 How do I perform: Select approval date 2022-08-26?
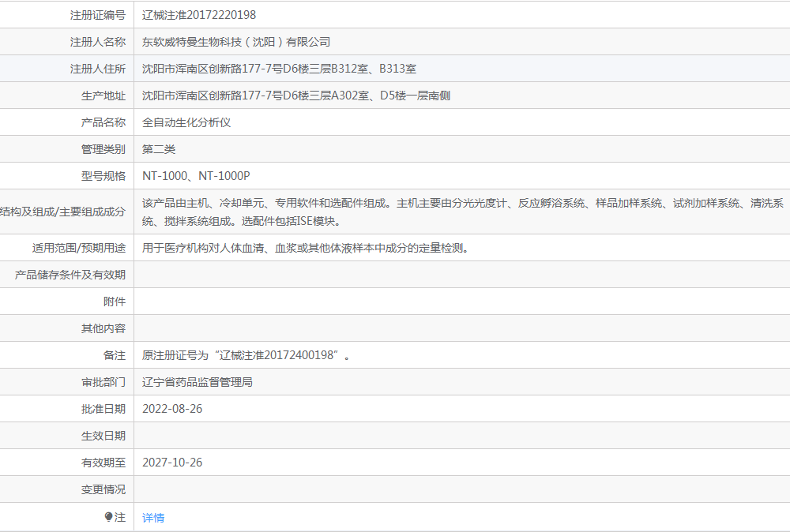pos(172,409)
